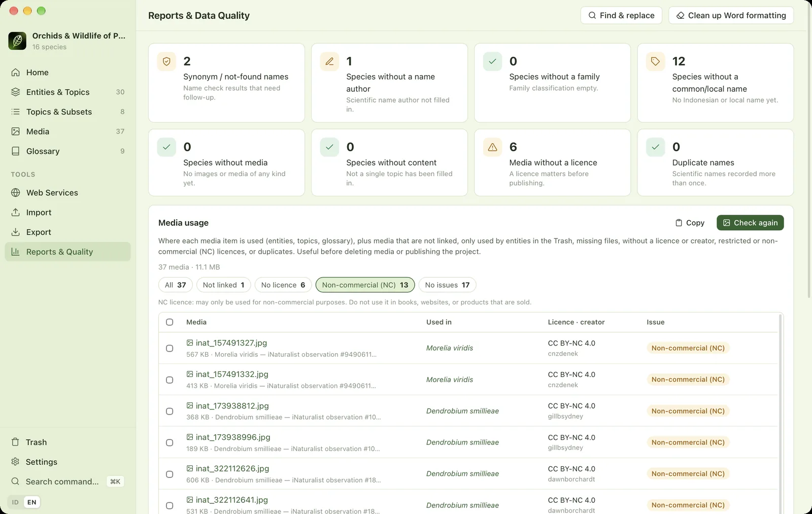Screen dimensions: 812x514
Task: Click the Web Services globe icon
Action: [16, 193]
